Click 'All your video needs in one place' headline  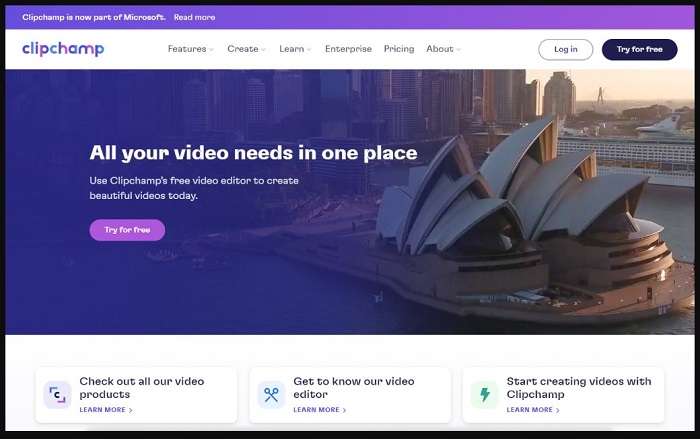tap(253, 153)
